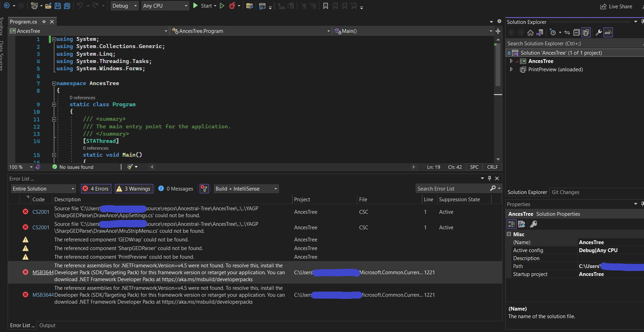
Task: Click the Search Error List field
Action: tap(453, 188)
